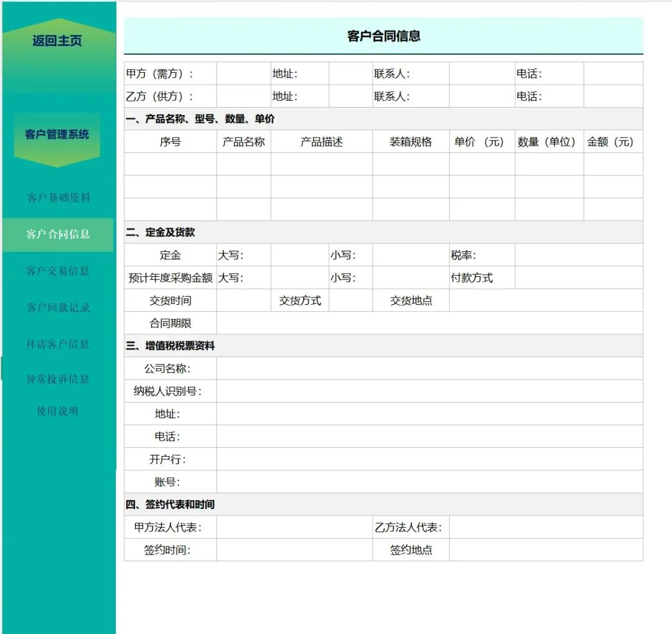Go to 客户交易信息 page
Viewport: 672px width, 634px height.
click(58, 271)
